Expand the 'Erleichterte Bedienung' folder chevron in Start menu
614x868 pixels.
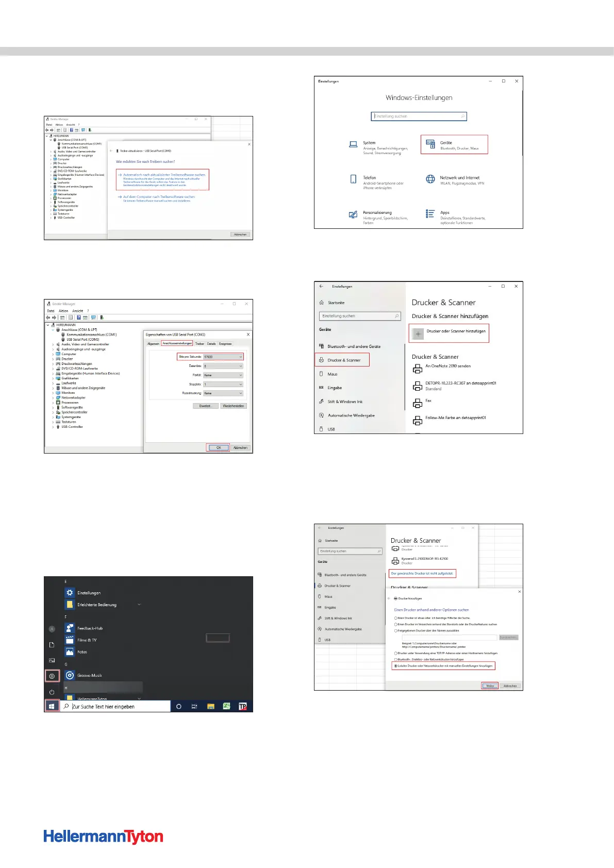click(x=139, y=604)
